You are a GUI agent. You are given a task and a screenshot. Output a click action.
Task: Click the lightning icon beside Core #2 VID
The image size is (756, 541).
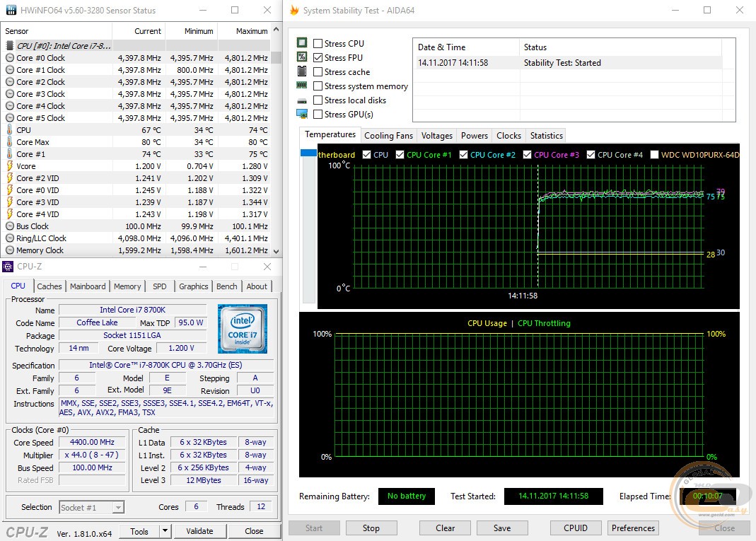pyautogui.click(x=10, y=178)
